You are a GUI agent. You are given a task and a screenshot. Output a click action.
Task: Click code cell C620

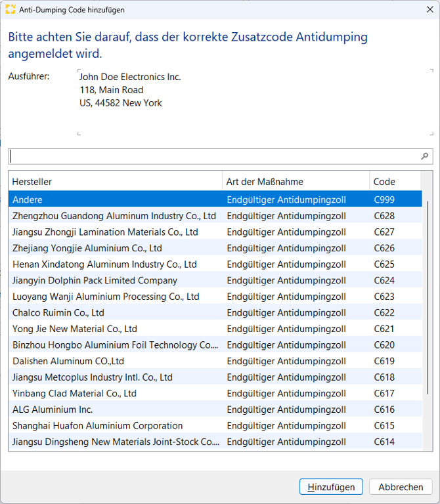pos(384,345)
